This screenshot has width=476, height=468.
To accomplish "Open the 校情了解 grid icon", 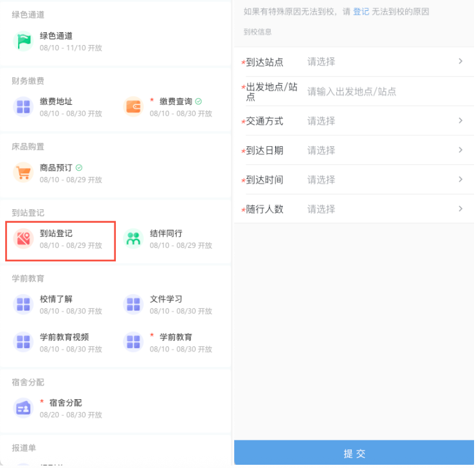I will point(23,304).
